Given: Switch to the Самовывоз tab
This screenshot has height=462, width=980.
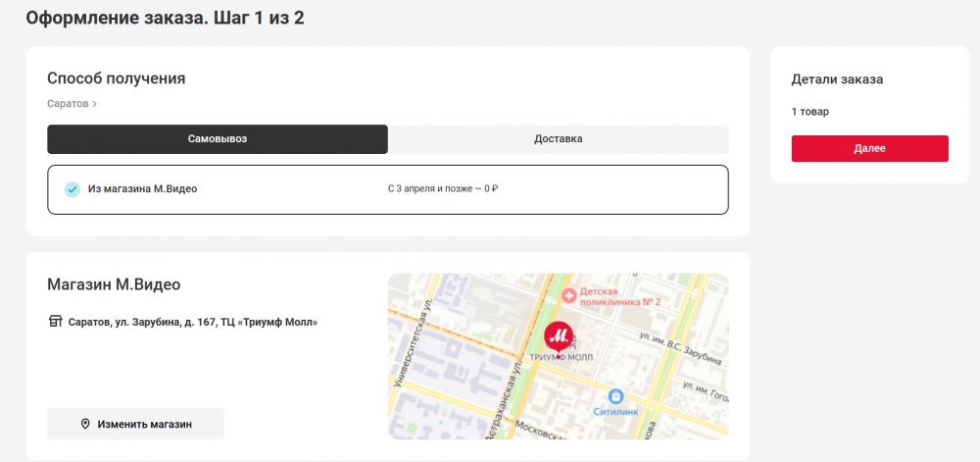Looking at the screenshot, I should (218, 138).
